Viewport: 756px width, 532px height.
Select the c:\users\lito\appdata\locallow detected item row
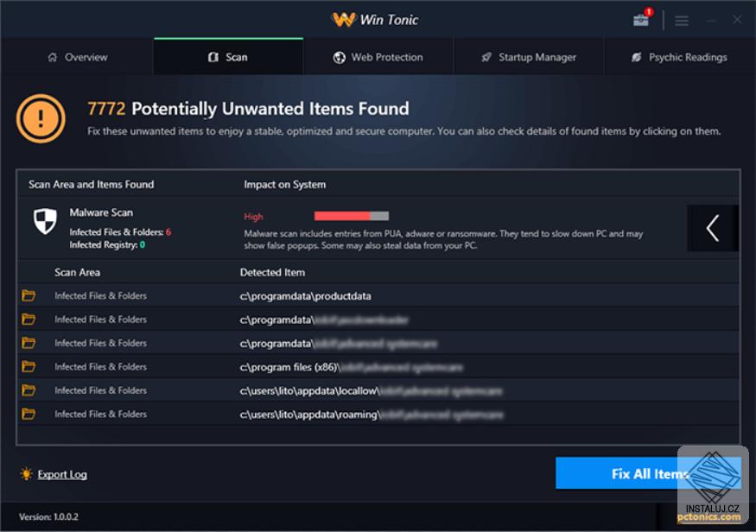(372, 390)
